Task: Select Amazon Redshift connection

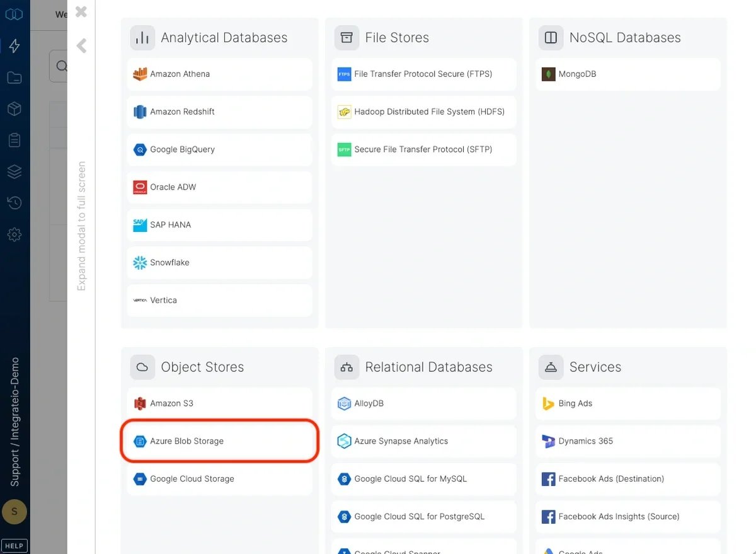Action: tap(219, 112)
